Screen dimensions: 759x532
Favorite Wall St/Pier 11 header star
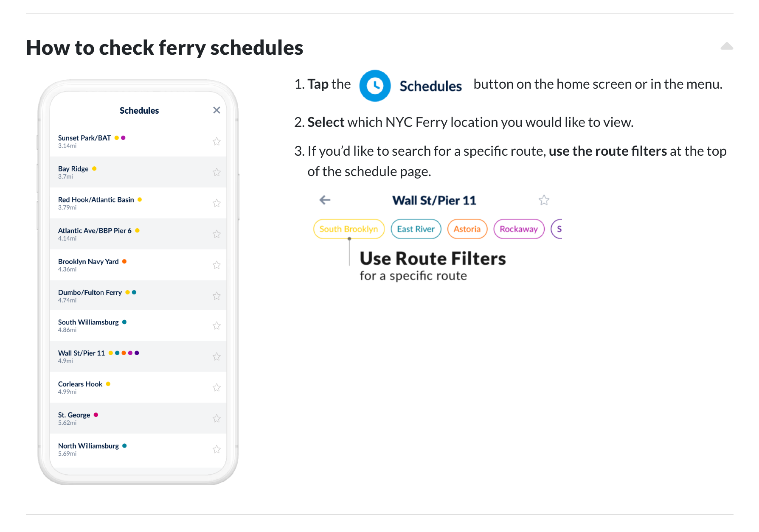pos(544,200)
